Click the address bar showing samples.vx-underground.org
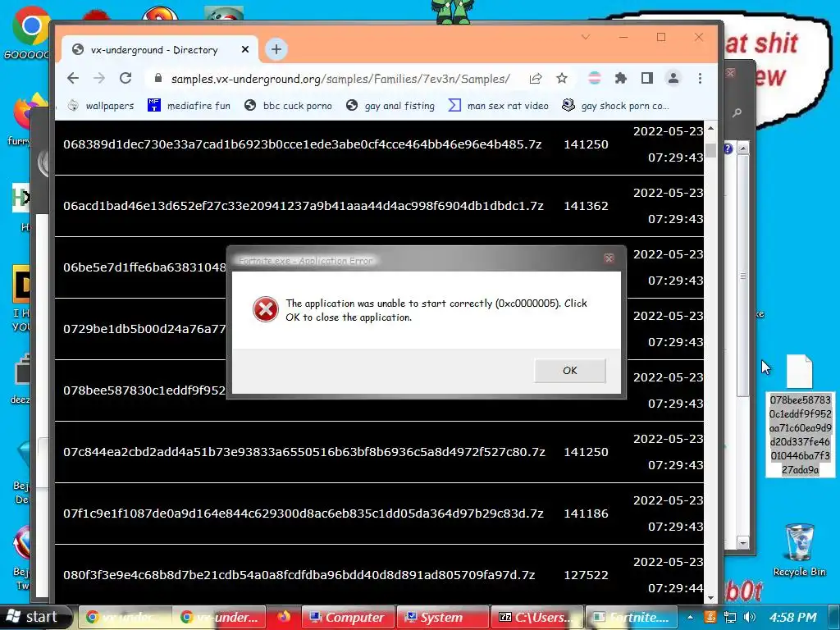 pos(340,79)
